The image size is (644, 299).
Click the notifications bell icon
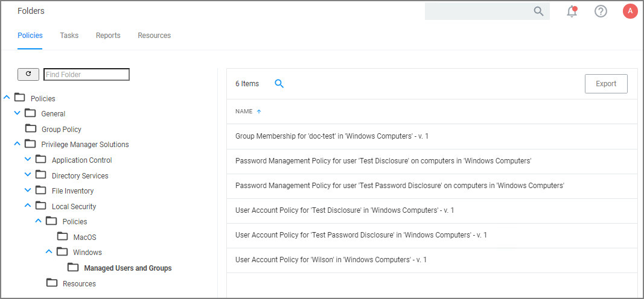[572, 11]
